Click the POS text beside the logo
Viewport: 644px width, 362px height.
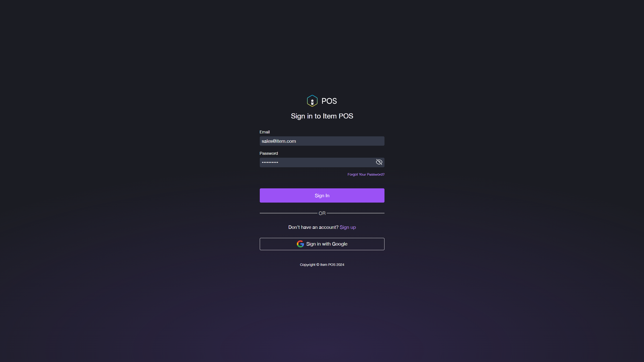(329, 101)
